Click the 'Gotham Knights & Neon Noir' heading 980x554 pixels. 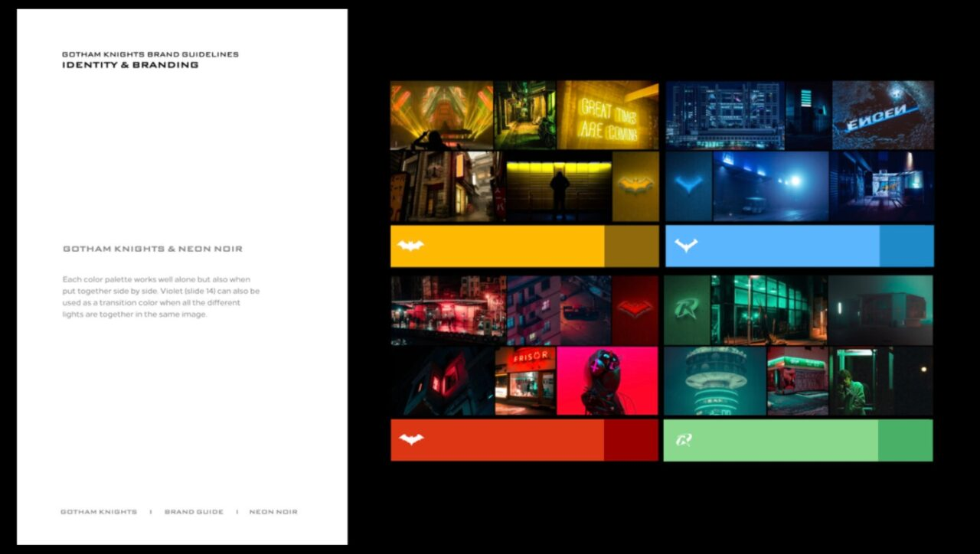[152, 249]
